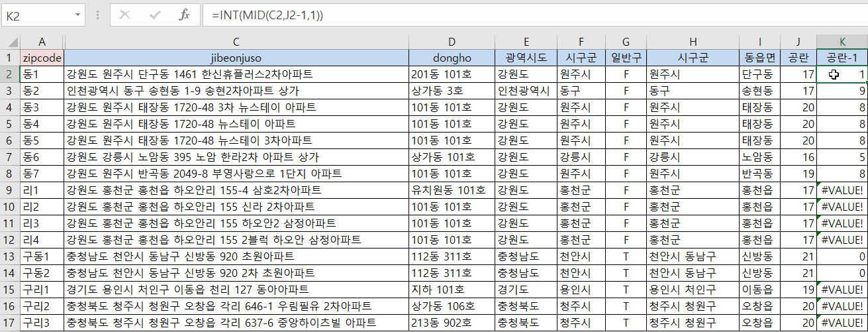868x332 pixels.
Task: Click the #VALUE! error cell in row 9
Action: pyautogui.click(x=842, y=190)
